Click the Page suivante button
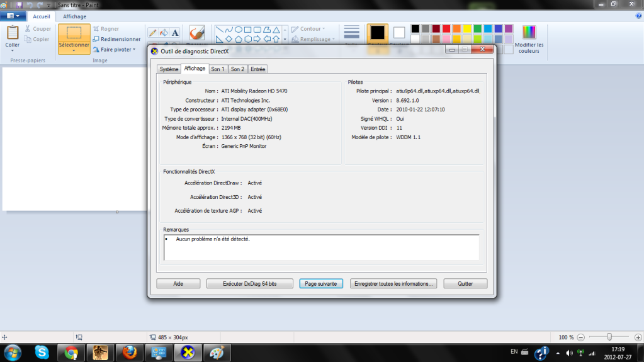 click(321, 284)
